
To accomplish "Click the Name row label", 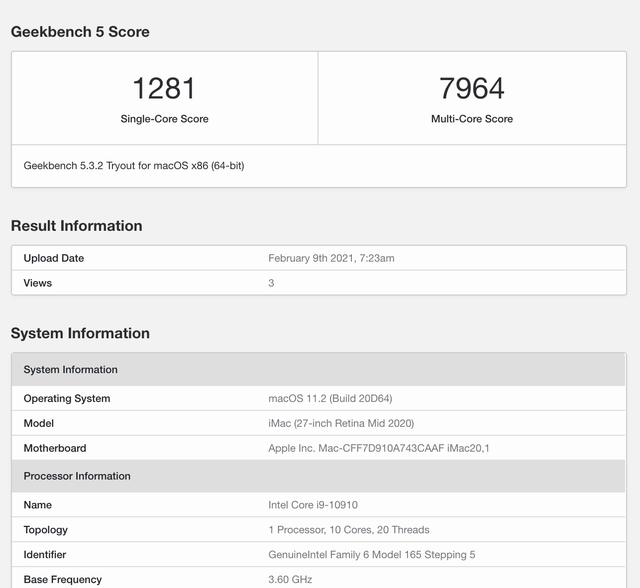I will click(38, 505).
